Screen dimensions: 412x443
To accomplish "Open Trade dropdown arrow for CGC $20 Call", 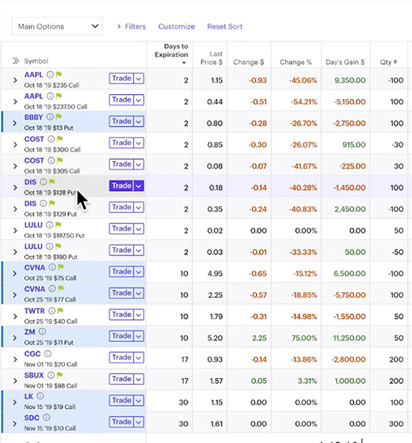I will tap(139, 357).
